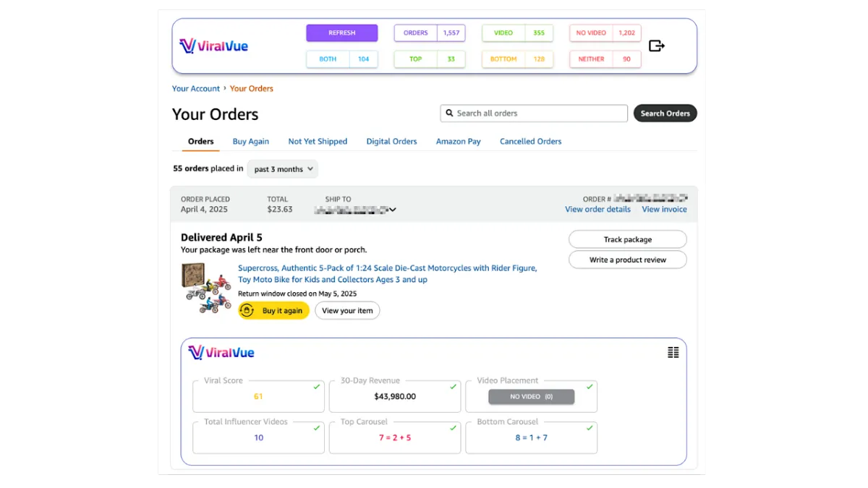868x488 pixels.
Task: Expand the Ship To address chevron
Action: coord(393,210)
